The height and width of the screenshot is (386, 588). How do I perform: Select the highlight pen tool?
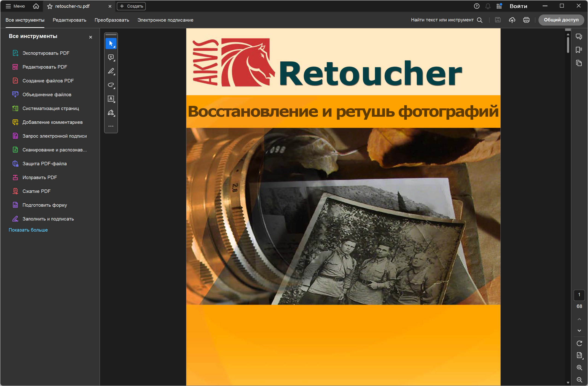pyautogui.click(x=111, y=71)
